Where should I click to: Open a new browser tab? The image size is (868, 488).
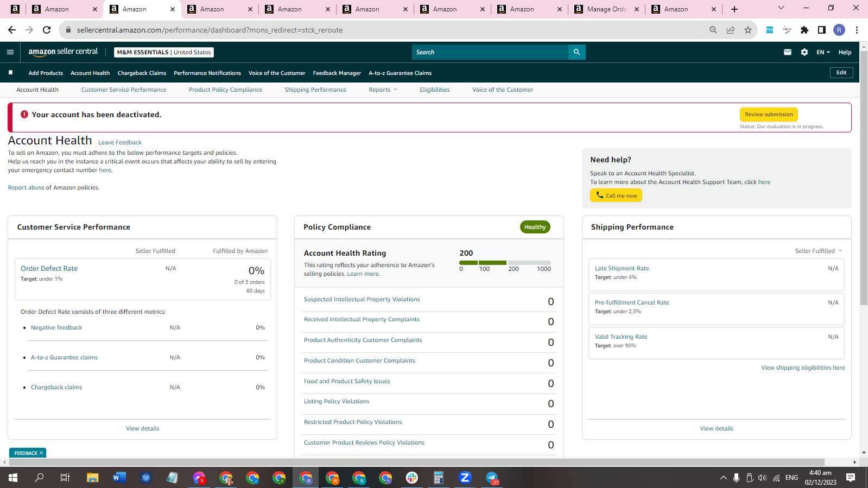[734, 9]
